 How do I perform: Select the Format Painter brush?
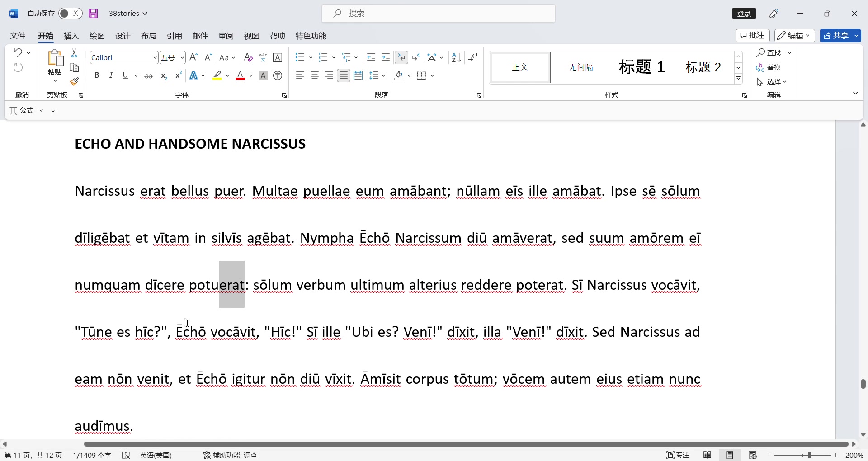point(75,82)
